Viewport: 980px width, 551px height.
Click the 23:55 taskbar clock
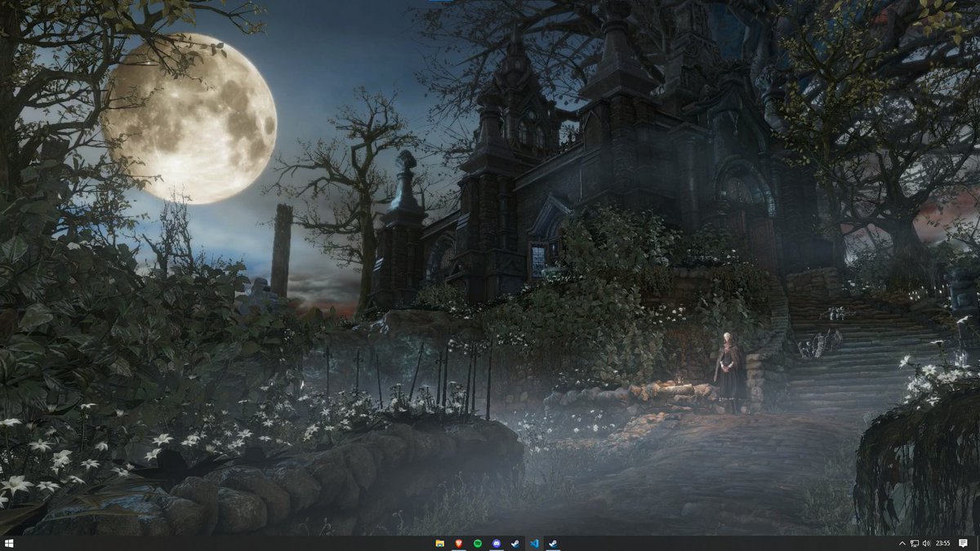(942, 543)
